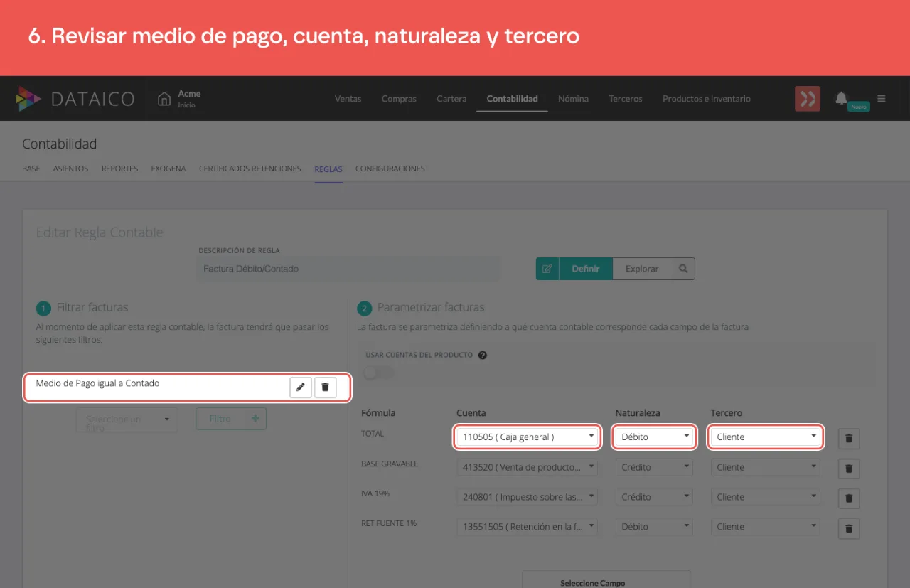Screen dimensions: 910x588
Task: Open the Seleccione un filtro dropdown
Action: [127, 419]
